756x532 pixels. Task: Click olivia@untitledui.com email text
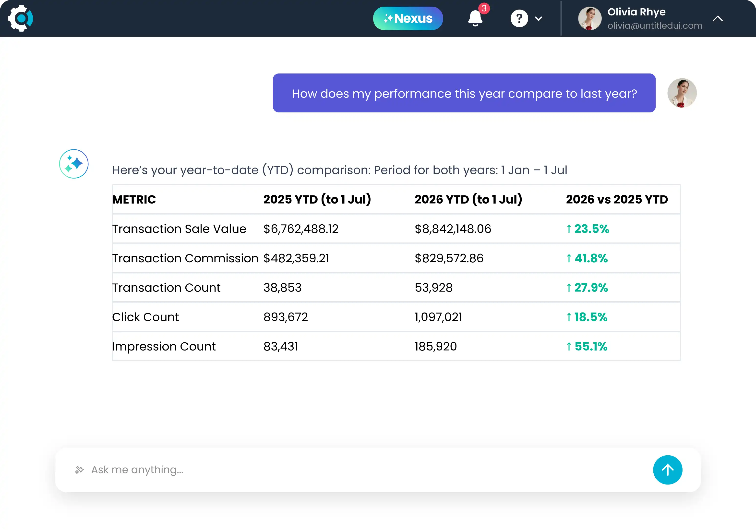click(x=655, y=26)
